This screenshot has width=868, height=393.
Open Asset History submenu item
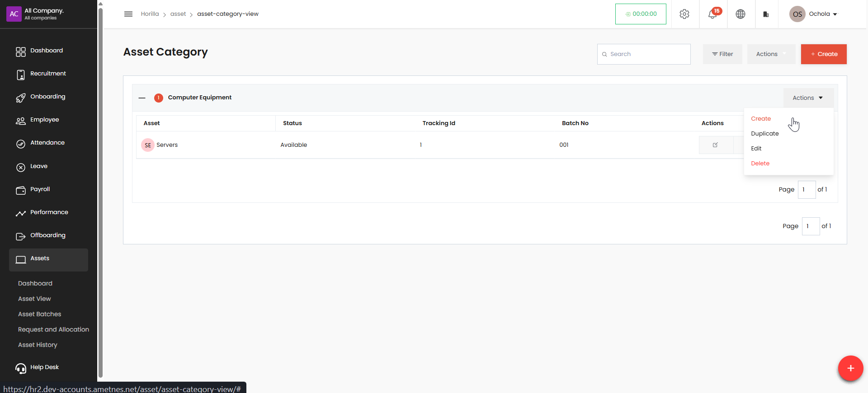(38, 345)
